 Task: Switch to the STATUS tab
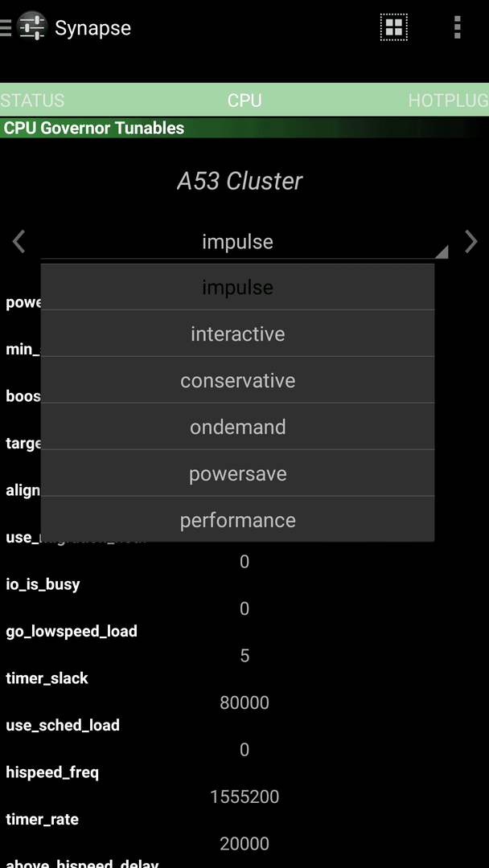coord(32,100)
